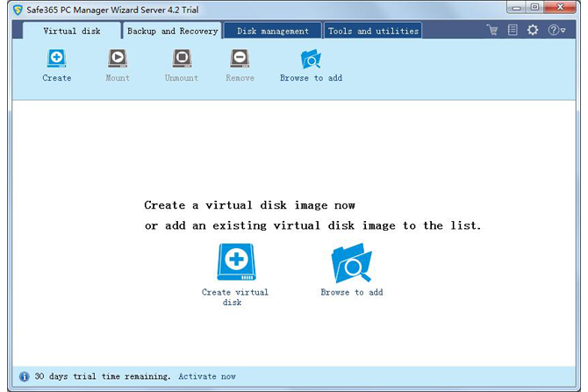Click the Safe365 shield icon in title bar
The height and width of the screenshot is (392, 588).
[17, 9]
